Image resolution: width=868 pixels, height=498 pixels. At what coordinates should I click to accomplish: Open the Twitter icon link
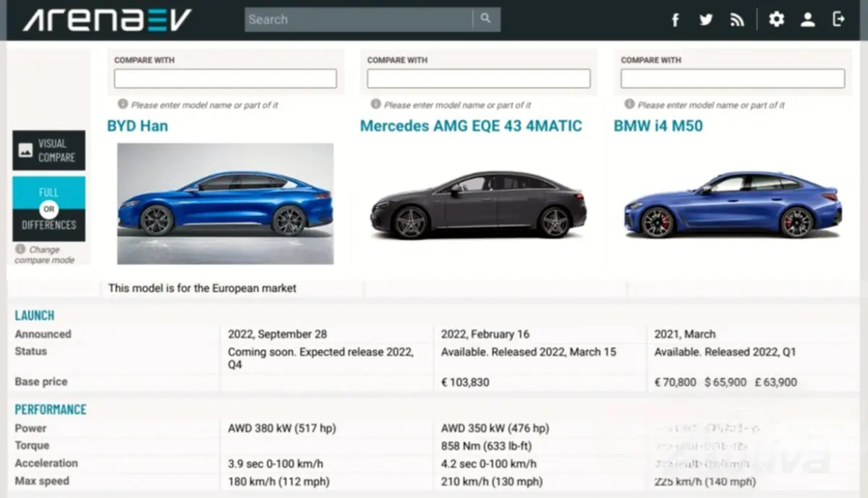click(706, 20)
